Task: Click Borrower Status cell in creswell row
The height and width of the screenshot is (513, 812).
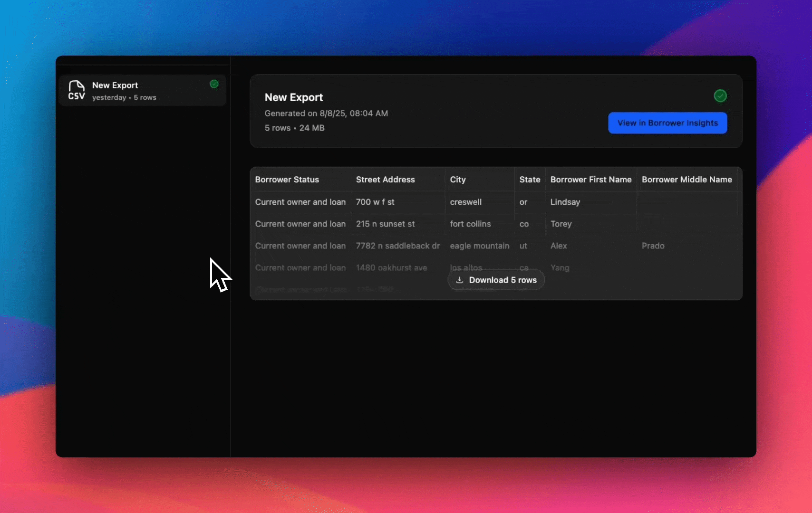Action: (x=300, y=202)
